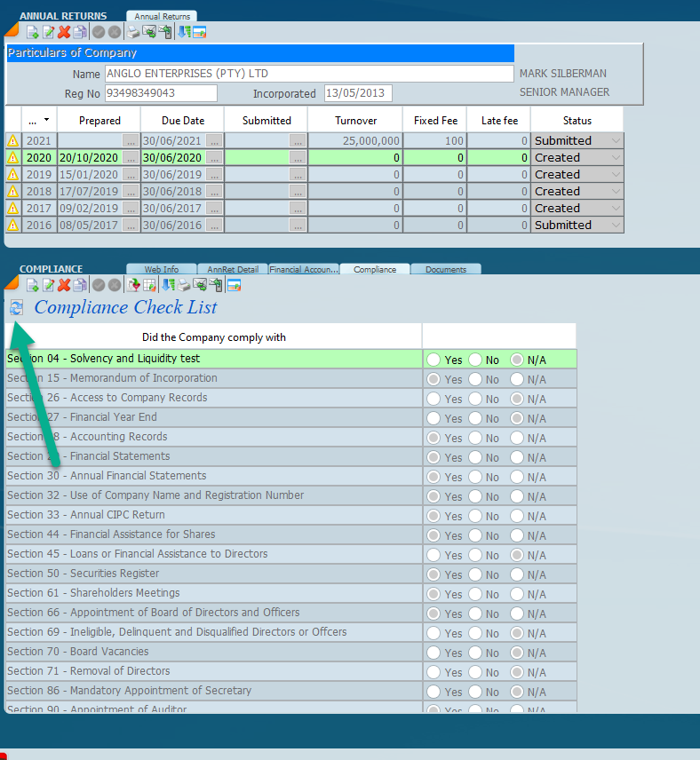
Task: Click the new record icon in Annual Returns toolbar
Action: tap(32, 33)
